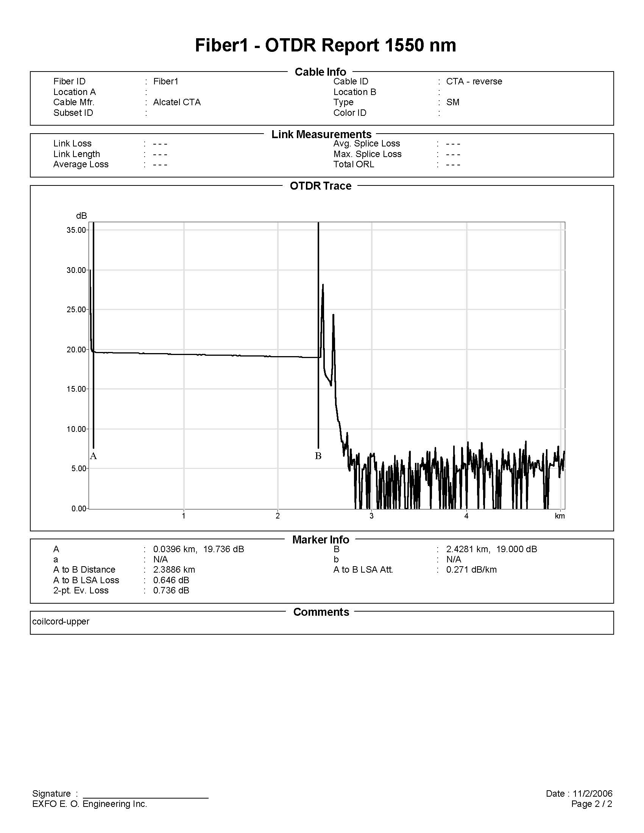This screenshot has width=644, height=833.
Task: Click the Marker Info section heading
Action: (321, 540)
